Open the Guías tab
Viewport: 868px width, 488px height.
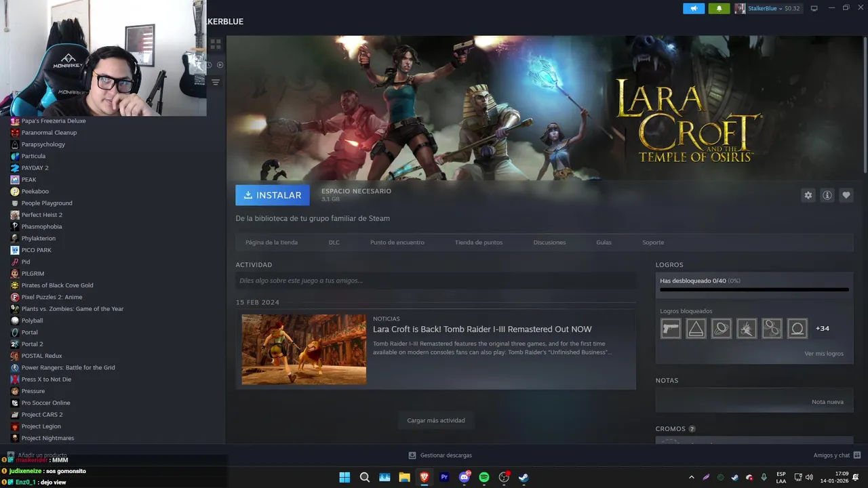click(604, 243)
